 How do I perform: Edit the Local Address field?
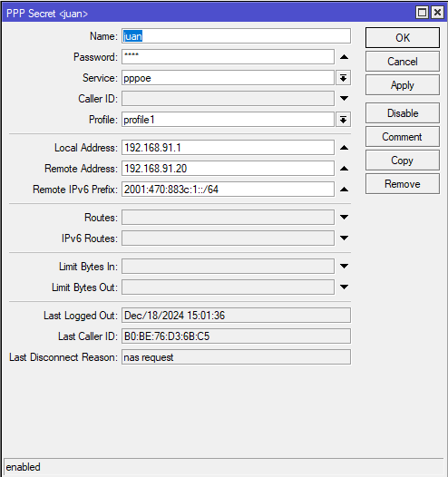(x=228, y=148)
